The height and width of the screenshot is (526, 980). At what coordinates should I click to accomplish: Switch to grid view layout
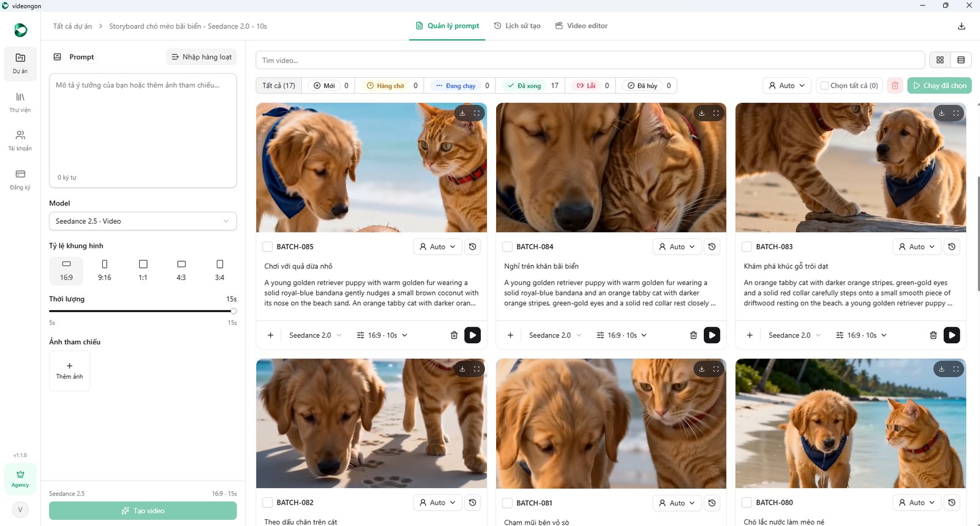pyautogui.click(x=940, y=60)
